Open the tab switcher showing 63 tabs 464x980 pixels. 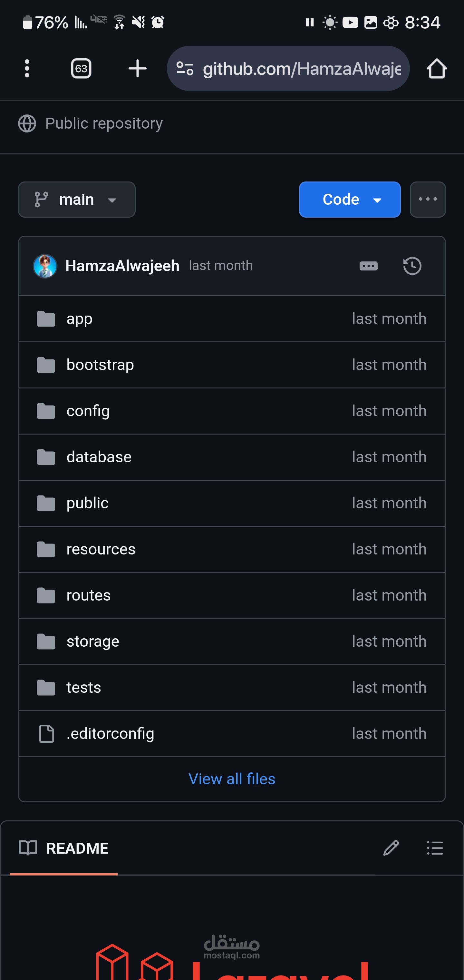click(81, 68)
